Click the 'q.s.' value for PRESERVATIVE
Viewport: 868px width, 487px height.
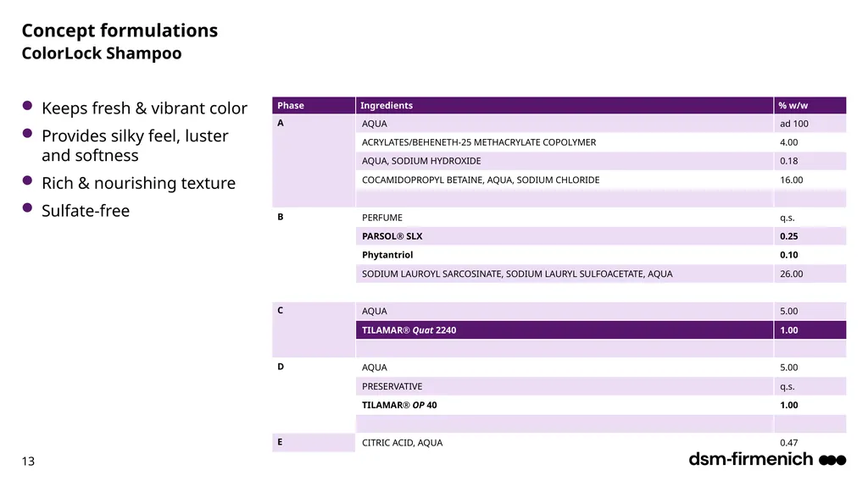[787, 387]
